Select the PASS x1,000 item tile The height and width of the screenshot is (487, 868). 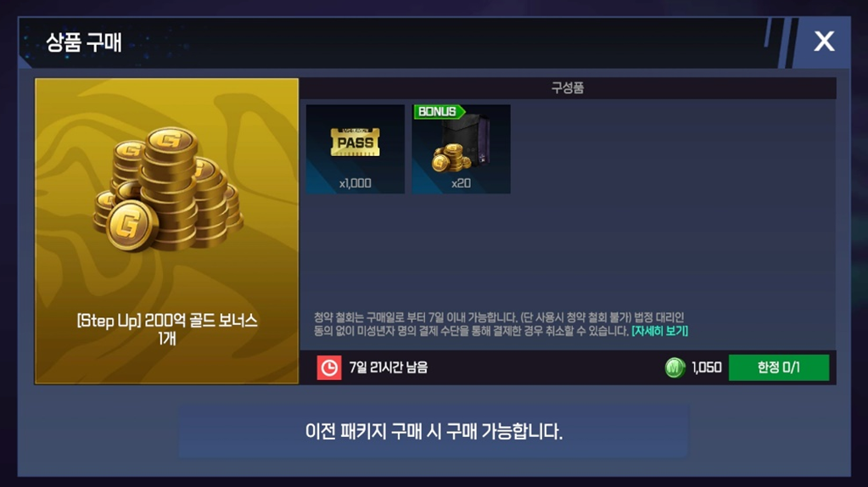[x=356, y=148]
